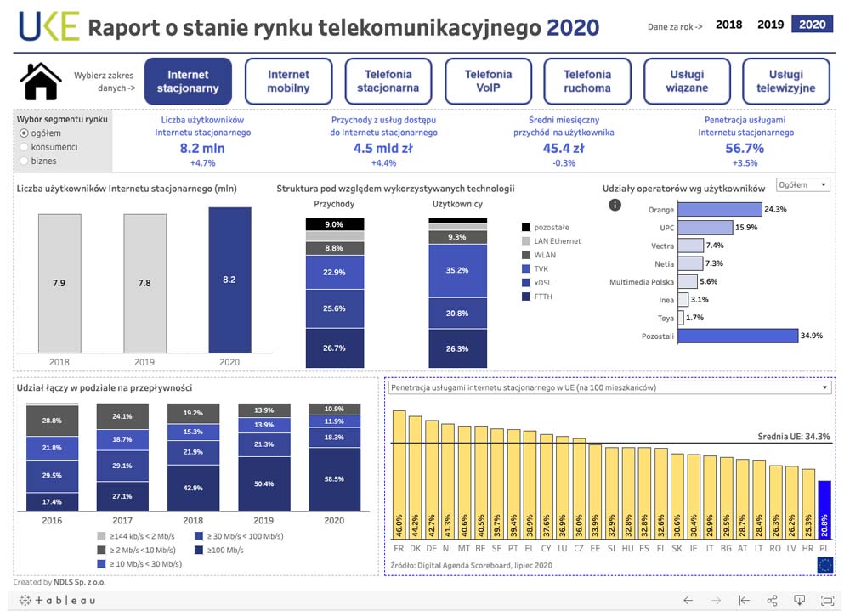Image resolution: width=850 pixels, height=616 pixels.
Task: Click the xDSL legend swatch
Action: [x=526, y=283]
